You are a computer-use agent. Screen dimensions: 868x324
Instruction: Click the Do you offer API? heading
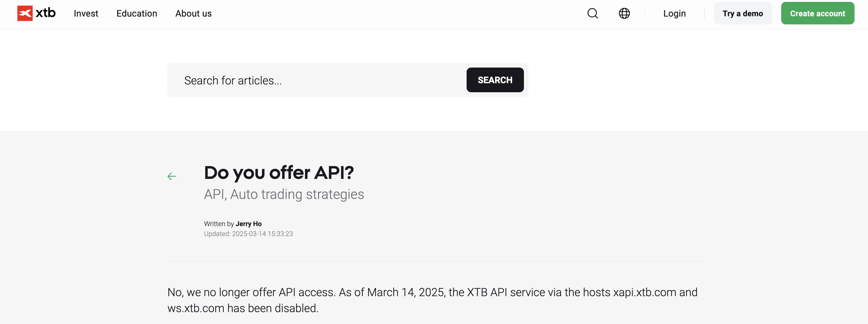coord(279,173)
